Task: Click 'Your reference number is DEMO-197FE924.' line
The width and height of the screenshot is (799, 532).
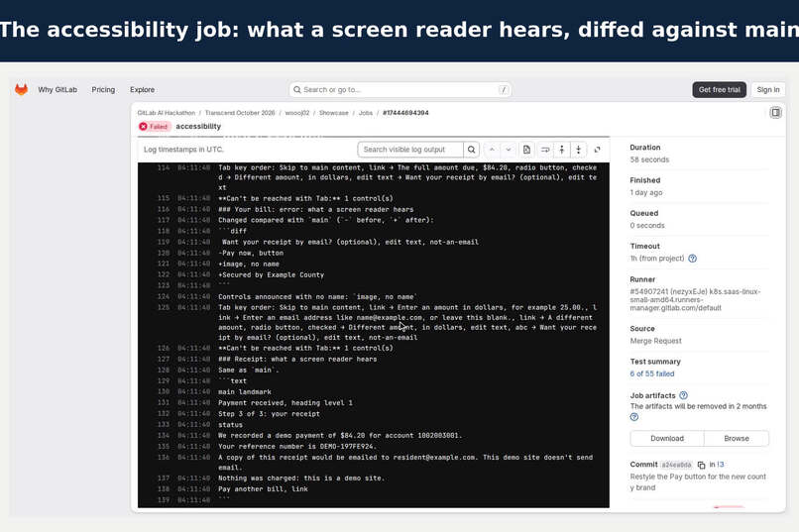Action: click(297, 447)
